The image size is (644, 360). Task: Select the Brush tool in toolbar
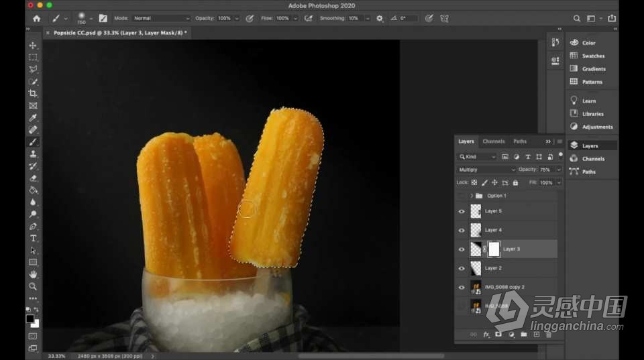click(33, 142)
